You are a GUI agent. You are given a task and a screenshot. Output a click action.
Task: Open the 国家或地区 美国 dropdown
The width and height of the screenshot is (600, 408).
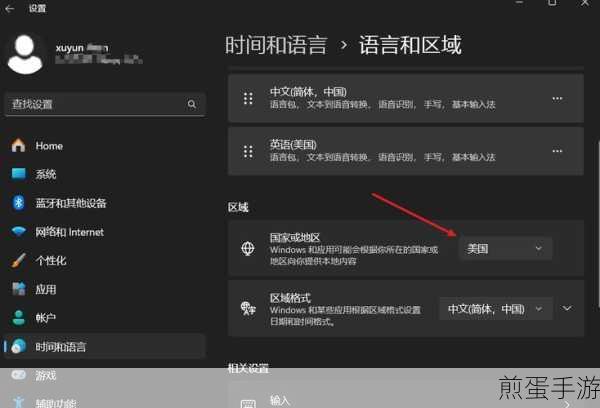click(505, 249)
